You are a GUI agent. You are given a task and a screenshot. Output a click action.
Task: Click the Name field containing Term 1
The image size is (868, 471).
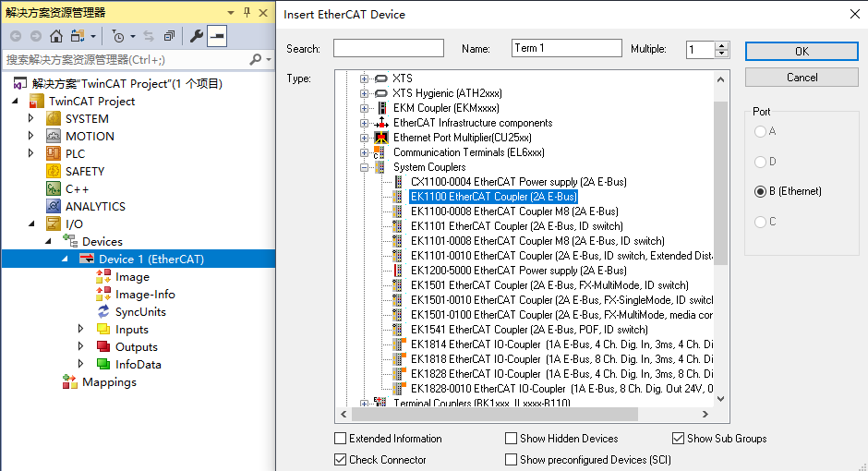pyautogui.click(x=566, y=48)
